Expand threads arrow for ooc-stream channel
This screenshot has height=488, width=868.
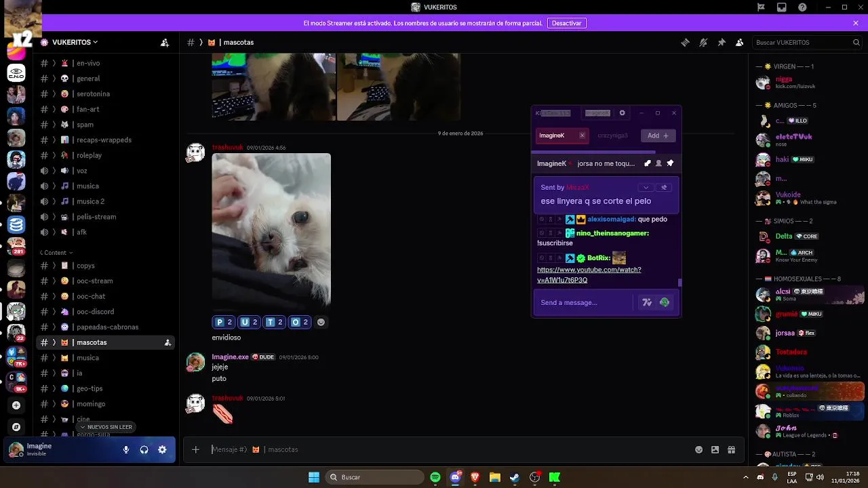point(54,281)
